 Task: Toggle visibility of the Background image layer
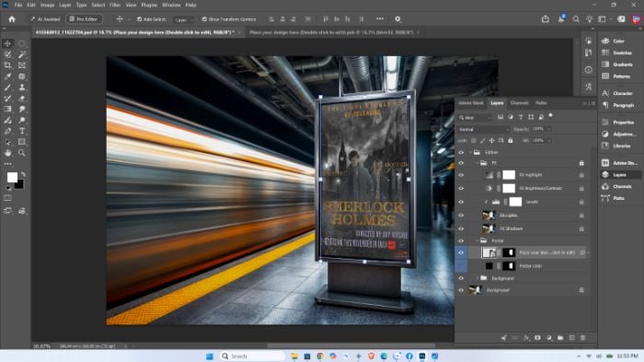461,290
